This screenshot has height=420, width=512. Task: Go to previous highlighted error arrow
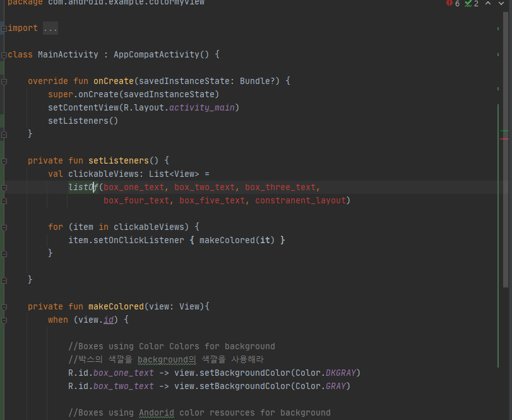click(488, 3)
